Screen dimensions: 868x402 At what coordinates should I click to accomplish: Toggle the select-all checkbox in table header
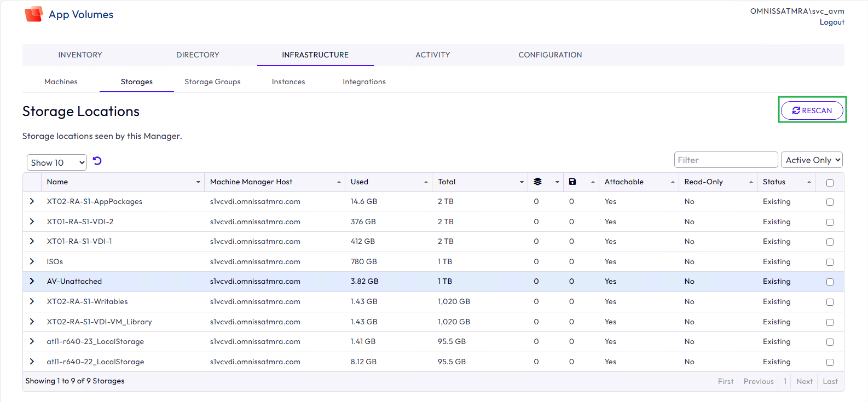point(830,183)
